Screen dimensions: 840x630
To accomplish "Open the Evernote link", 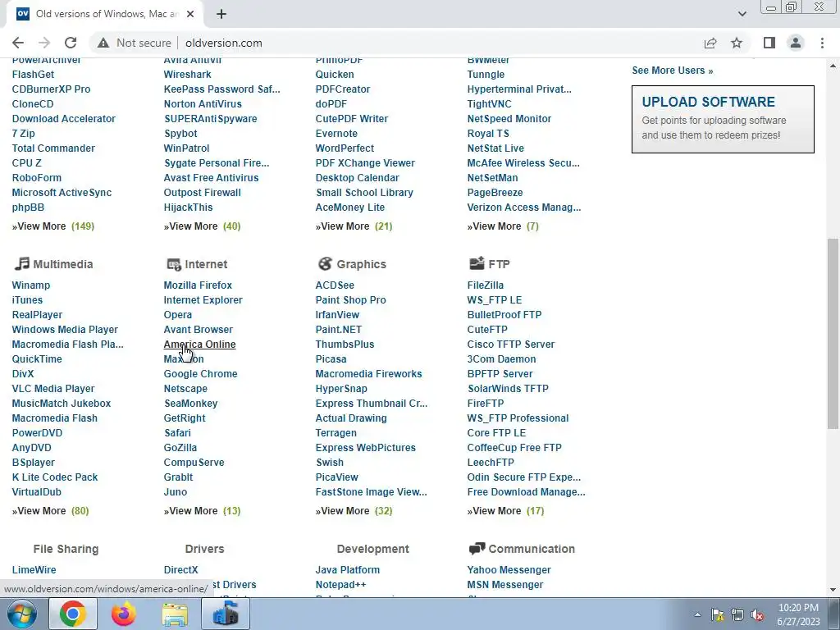I will pyautogui.click(x=336, y=134).
